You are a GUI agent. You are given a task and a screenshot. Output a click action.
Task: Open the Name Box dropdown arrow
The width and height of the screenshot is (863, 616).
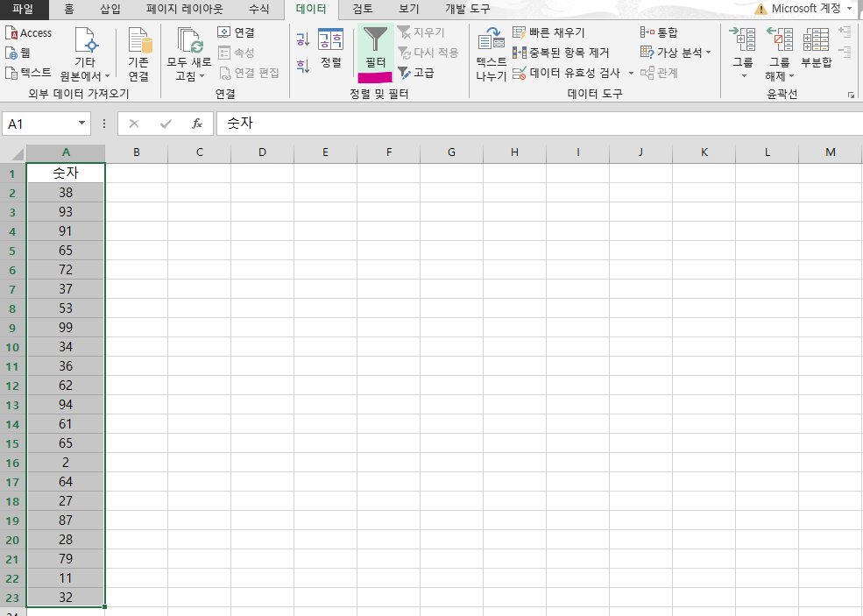tap(81, 124)
